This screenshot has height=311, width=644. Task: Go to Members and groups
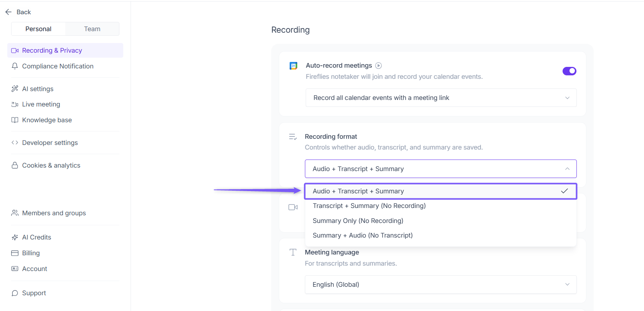(x=54, y=213)
